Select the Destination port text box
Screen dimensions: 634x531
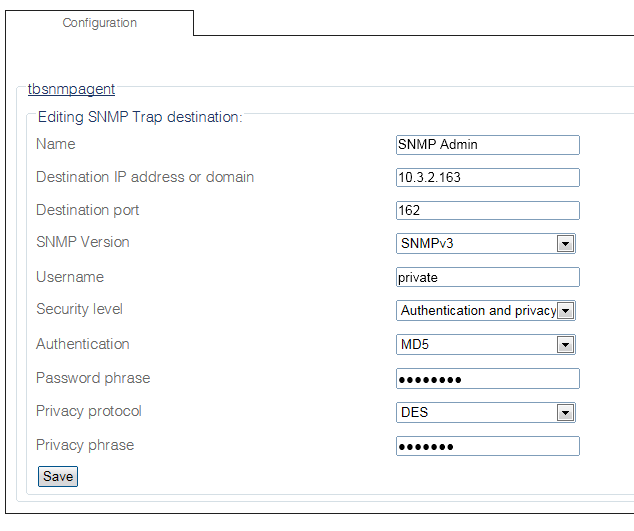click(487, 210)
